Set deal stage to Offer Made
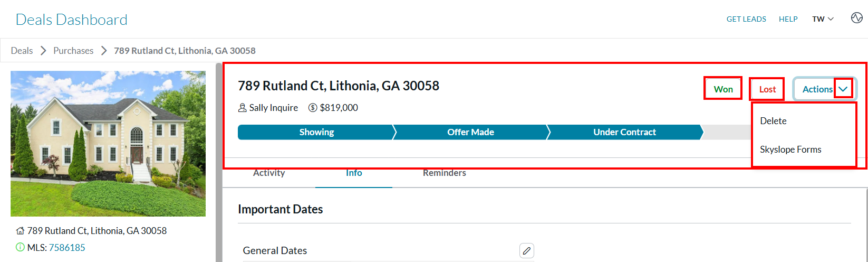Image resolution: width=868 pixels, height=262 pixels. click(x=471, y=132)
